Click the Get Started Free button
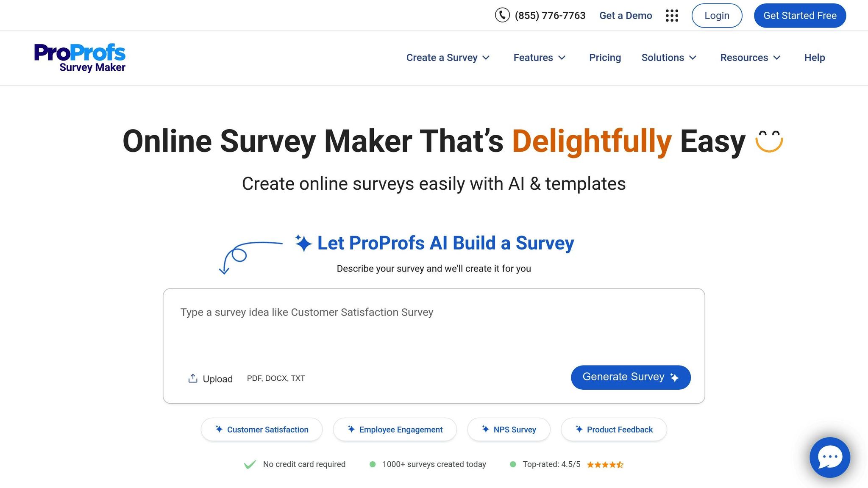This screenshot has height=488, width=868. [x=799, y=15]
